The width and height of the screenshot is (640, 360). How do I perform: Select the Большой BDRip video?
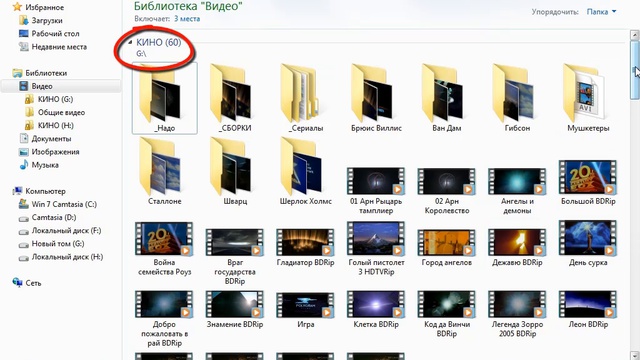click(588, 183)
